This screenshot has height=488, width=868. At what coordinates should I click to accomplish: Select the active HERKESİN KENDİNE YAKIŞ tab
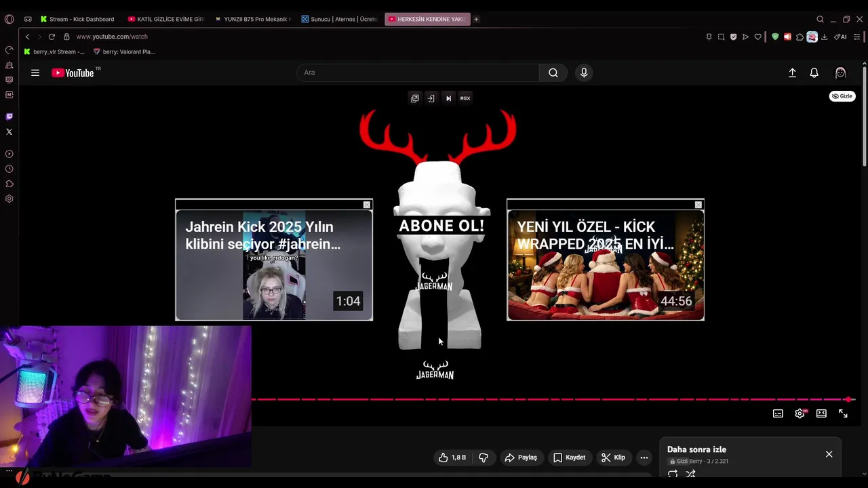[x=427, y=19]
